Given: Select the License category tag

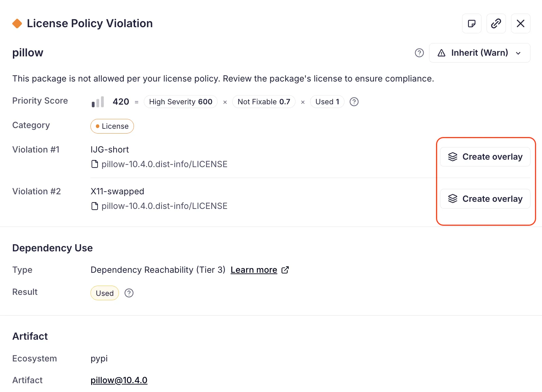Looking at the screenshot, I should tap(112, 126).
